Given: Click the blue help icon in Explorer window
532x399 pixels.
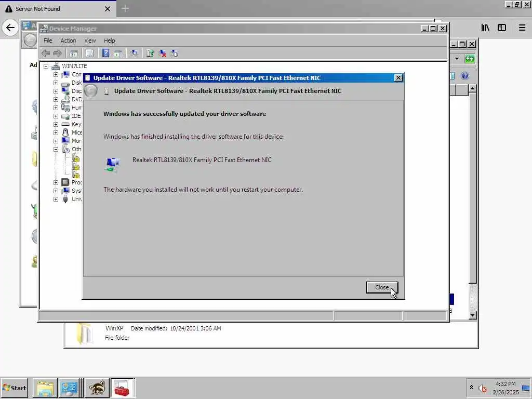Looking at the screenshot, I should [x=465, y=76].
